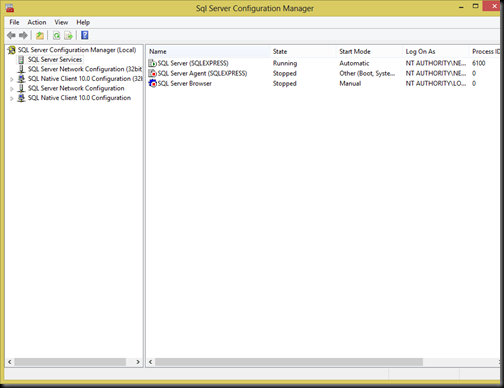Click the application icon in the title bar
This screenshot has height=388, width=504.
[x=10, y=8]
